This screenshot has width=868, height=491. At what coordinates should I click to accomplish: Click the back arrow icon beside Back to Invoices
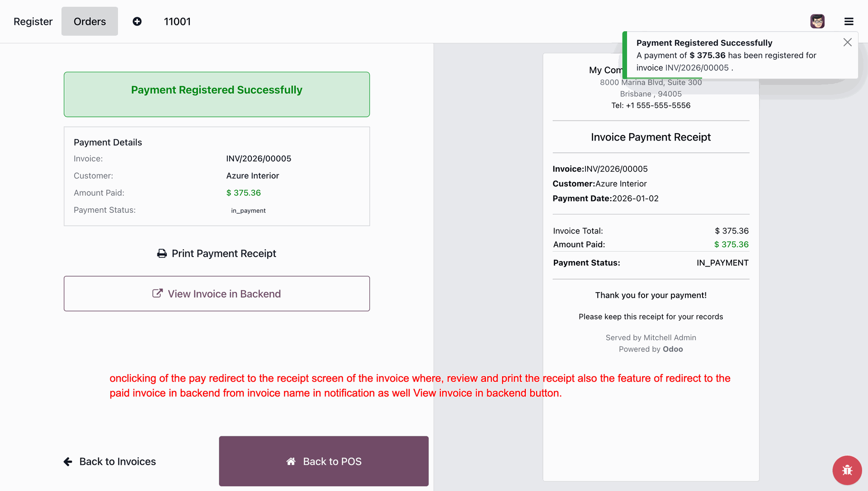(68, 462)
